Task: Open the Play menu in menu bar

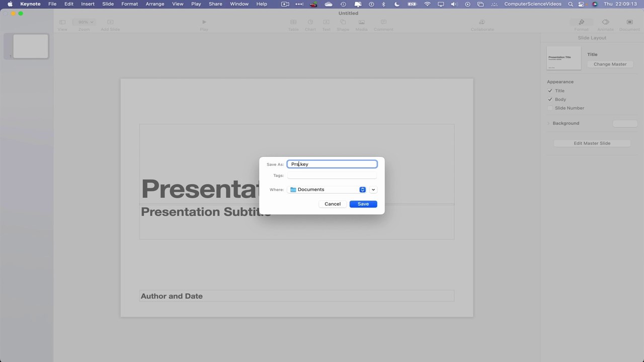Action: (196, 4)
